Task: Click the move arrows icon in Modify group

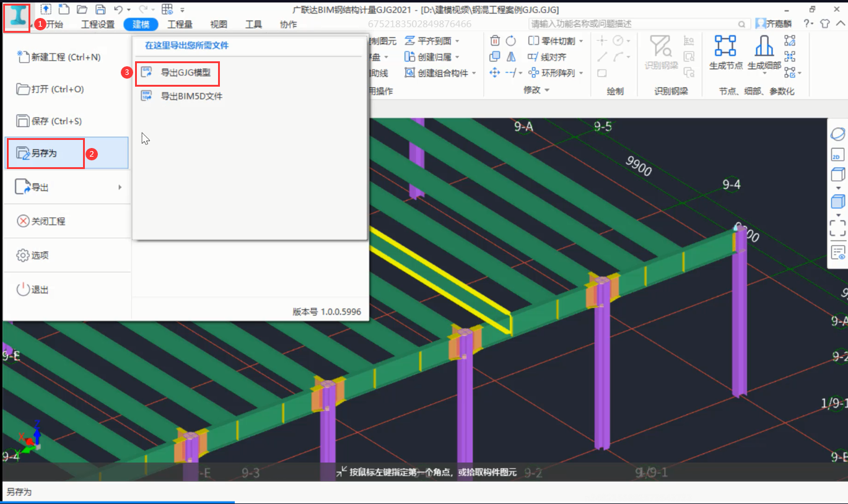Action: tap(495, 73)
